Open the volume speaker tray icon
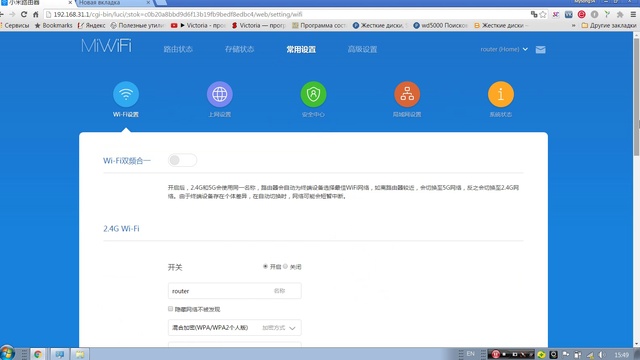 (602, 355)
